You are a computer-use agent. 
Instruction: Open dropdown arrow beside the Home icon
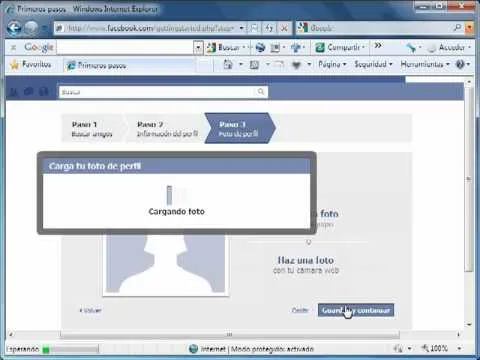[241, 64]
